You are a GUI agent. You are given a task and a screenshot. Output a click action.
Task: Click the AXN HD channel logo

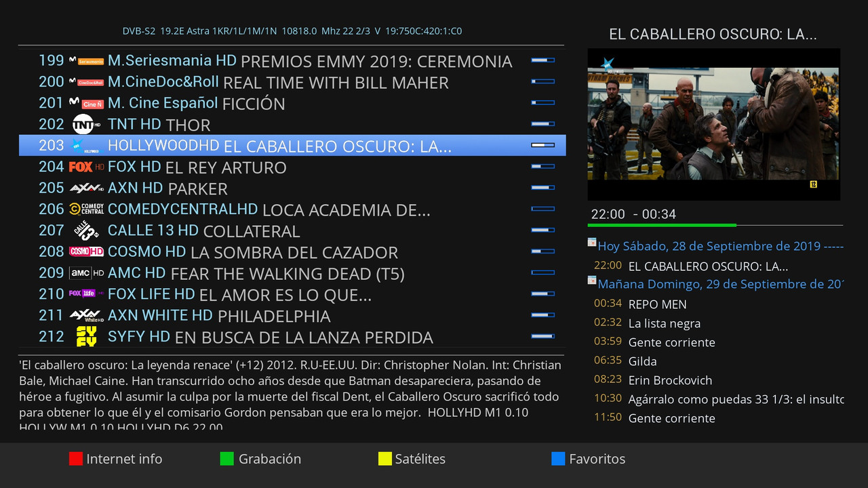(87, 187)
